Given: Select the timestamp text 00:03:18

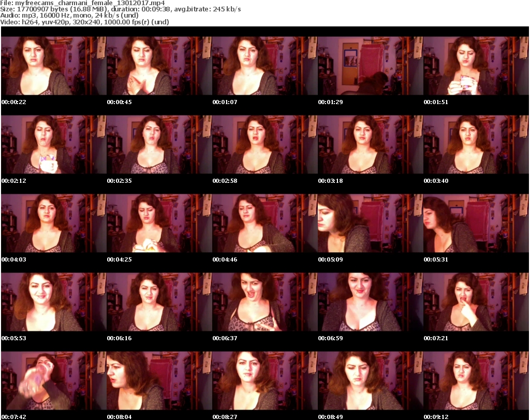Looking at the screenshot, I should coord(331,181).
